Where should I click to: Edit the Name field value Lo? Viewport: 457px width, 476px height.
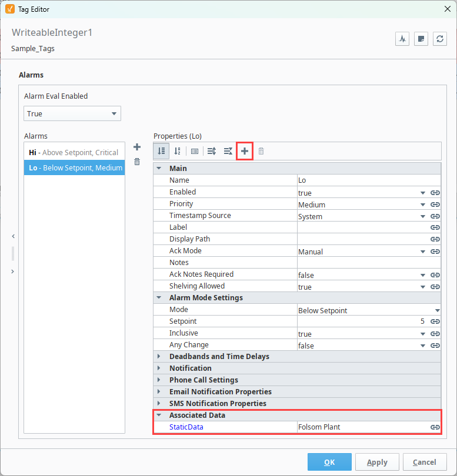click(369, 180)
